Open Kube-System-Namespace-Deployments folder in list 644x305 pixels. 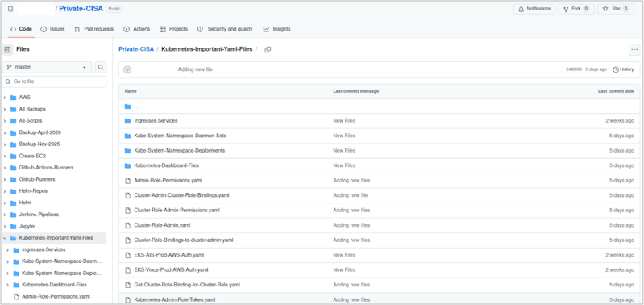pyautogui.click(x=180, y=150)
